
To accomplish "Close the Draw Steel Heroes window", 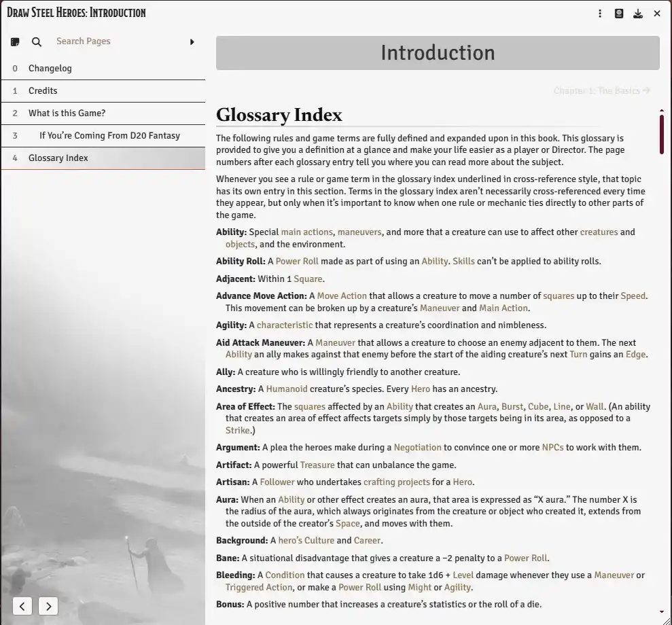I will (657, 13).
